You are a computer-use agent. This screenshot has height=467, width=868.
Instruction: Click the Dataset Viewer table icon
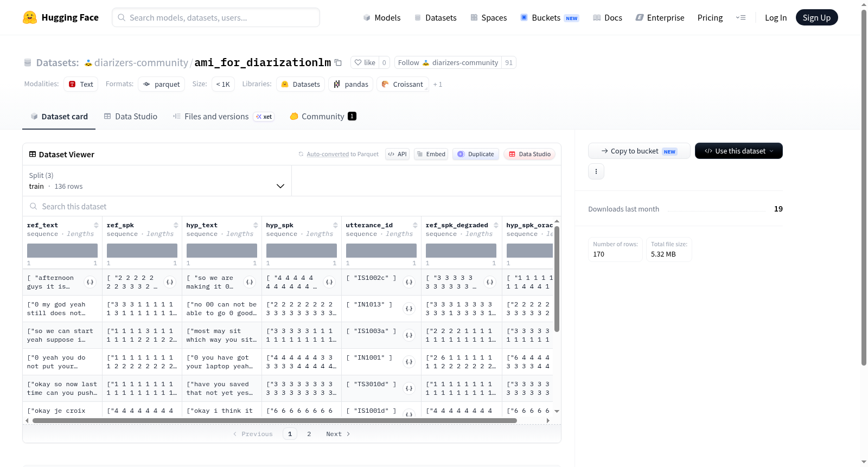click(33, 155)
